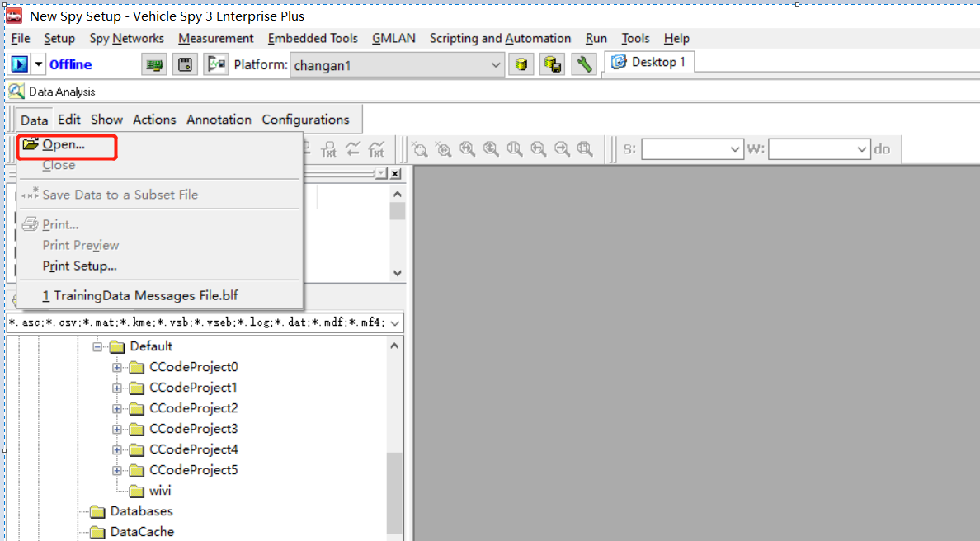The width and height of the screenshot is (980, 541).
Task: Click the magnifier with box zoom icon
Action: pyautogui.click(x=585, y=148)
